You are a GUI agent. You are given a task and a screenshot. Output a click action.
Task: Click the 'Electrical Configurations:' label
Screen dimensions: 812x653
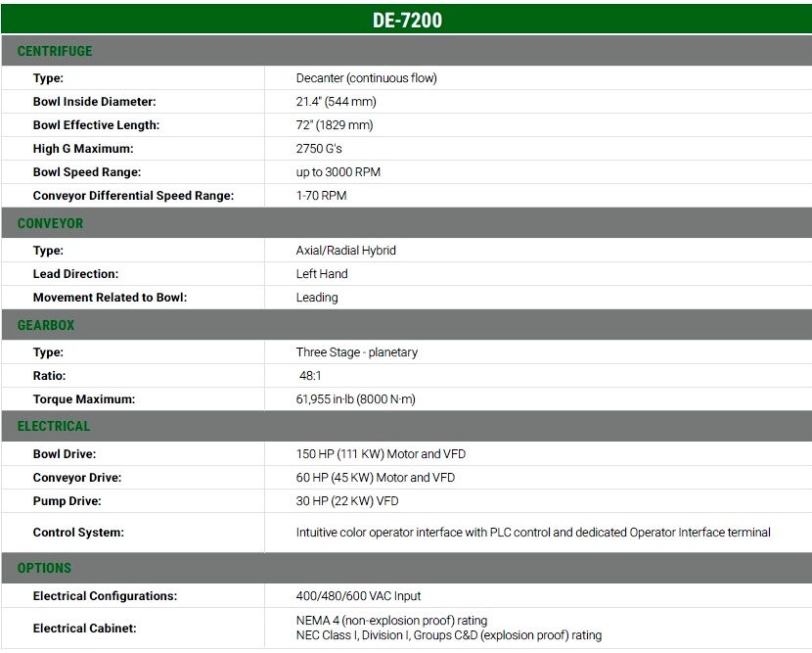click(105, 596)
